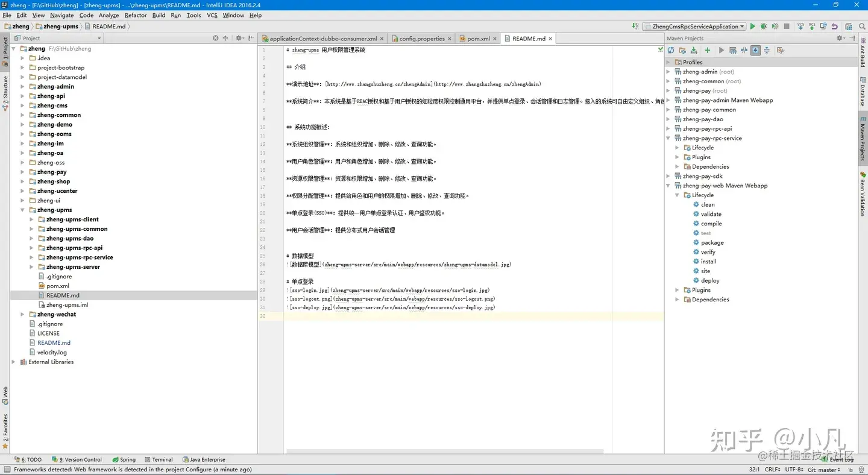
Task: Start the debugger with the bug icon
Action: pyautogui.click(x=763, y=26)
